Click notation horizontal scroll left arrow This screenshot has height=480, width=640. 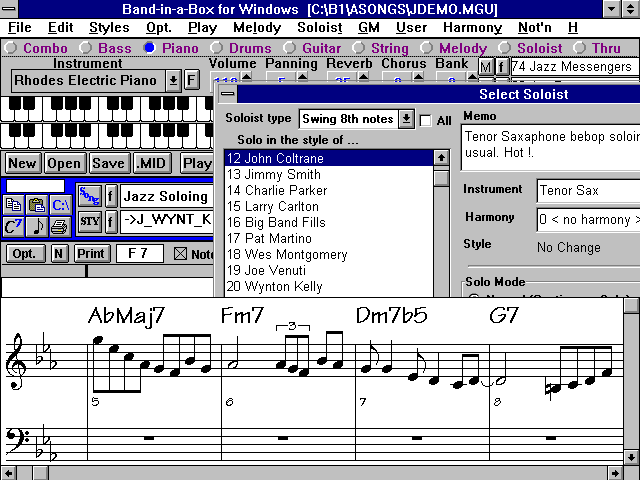pyautogui.click(x=8, y=473)
